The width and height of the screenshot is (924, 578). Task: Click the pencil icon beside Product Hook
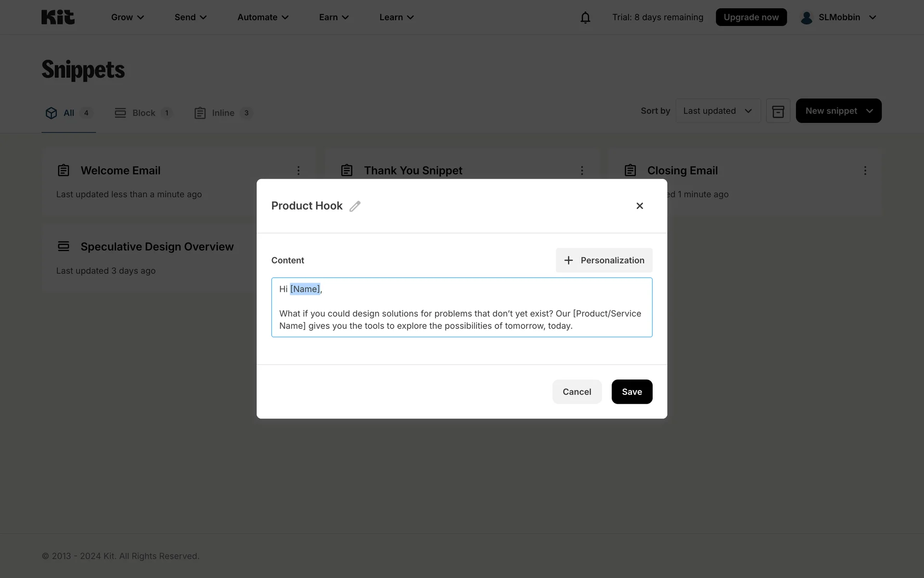point(355,206)
